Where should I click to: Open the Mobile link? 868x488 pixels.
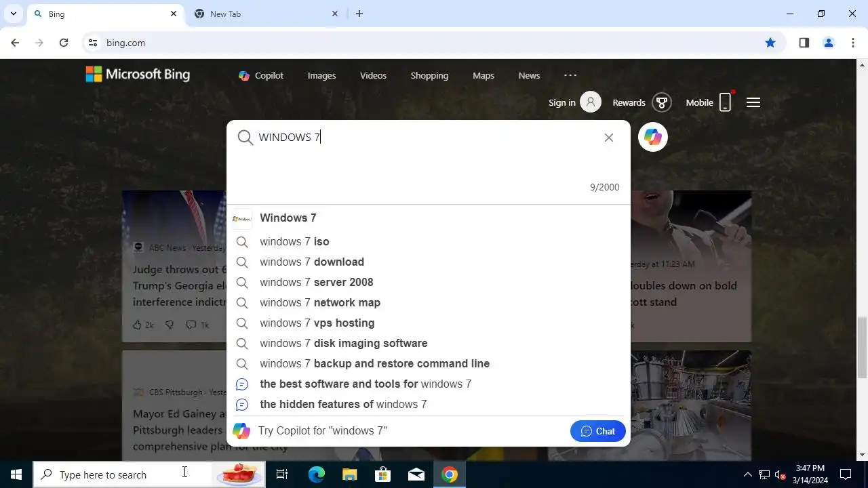point(699,102)
